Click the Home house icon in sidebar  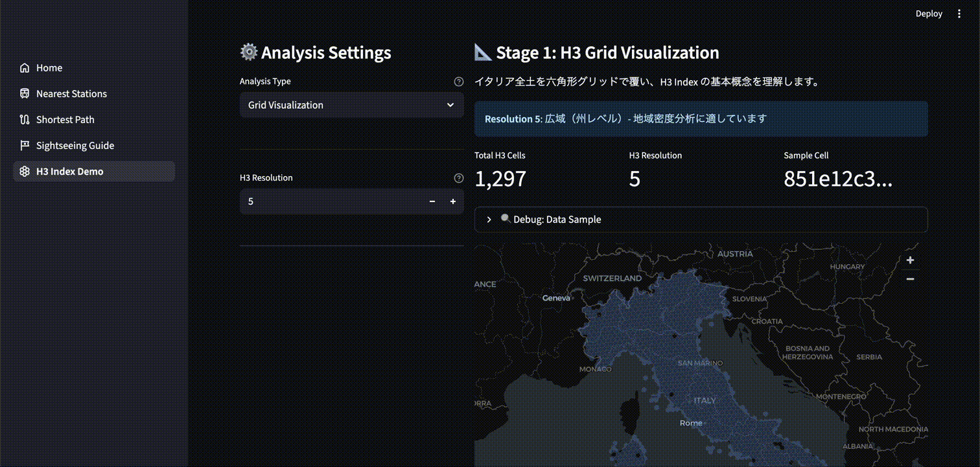pos(25,68)
